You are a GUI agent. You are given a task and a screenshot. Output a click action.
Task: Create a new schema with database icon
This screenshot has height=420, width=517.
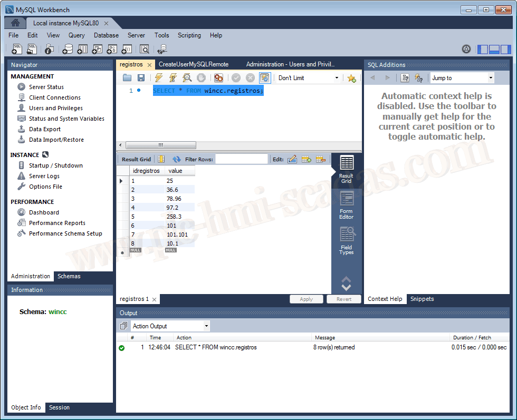pyautogui.click(x=68, y=49)
